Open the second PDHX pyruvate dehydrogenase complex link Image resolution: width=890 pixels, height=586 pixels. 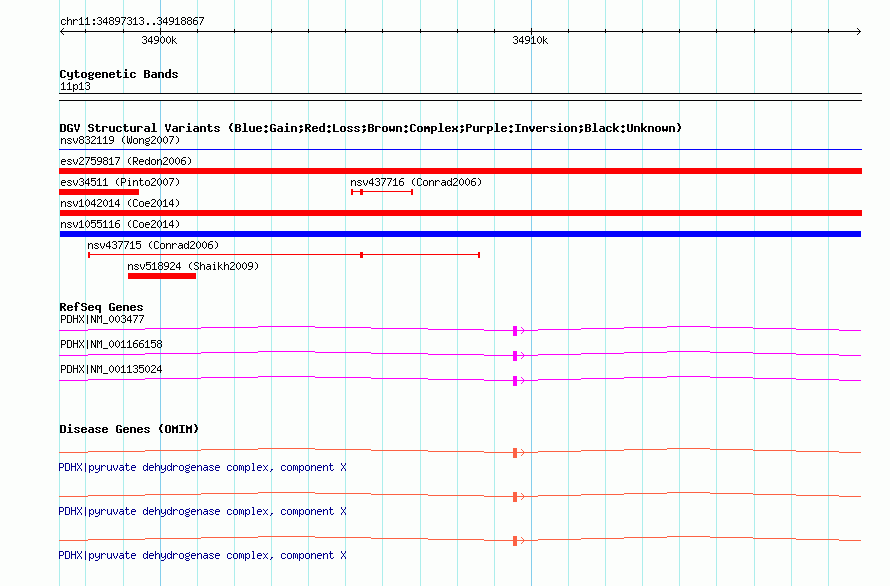click(203, 512)
